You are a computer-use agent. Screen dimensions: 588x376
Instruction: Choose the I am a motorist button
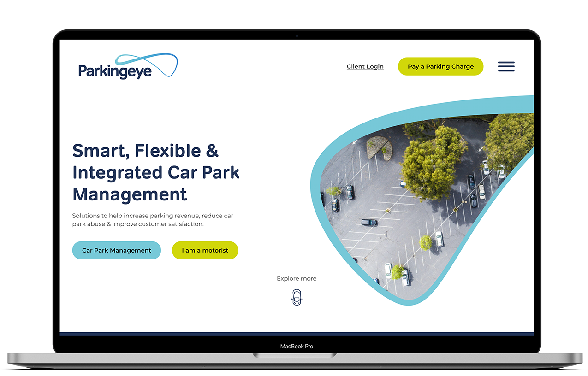pos(205,250)
